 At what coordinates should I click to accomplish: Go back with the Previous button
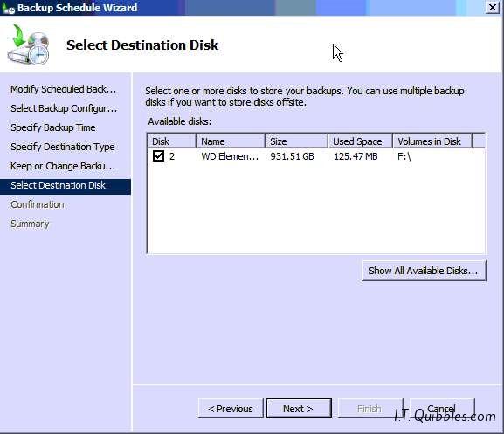coord(231,409)
